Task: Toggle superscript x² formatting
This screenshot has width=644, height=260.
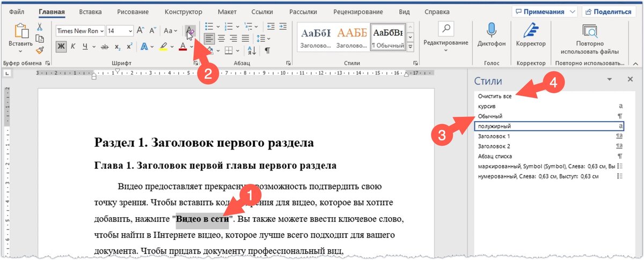Action: [129, 47]
